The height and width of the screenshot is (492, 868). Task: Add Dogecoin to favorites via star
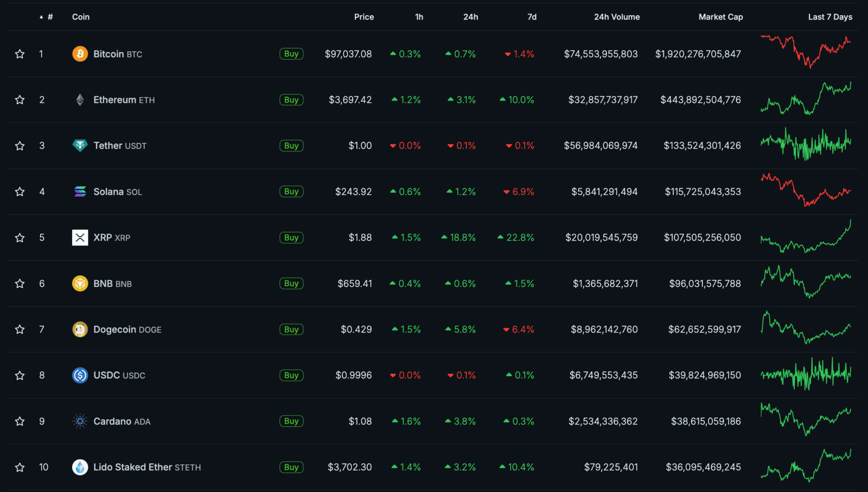click(x=20, y=329)
